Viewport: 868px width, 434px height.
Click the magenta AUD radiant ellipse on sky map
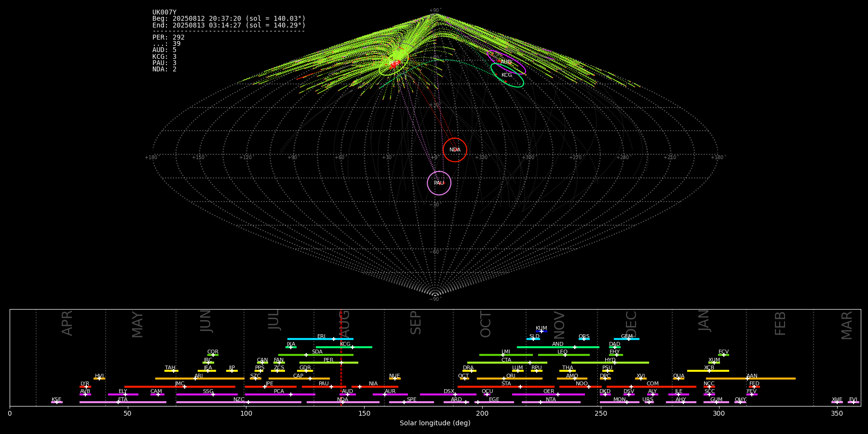(x=506, y=62)
